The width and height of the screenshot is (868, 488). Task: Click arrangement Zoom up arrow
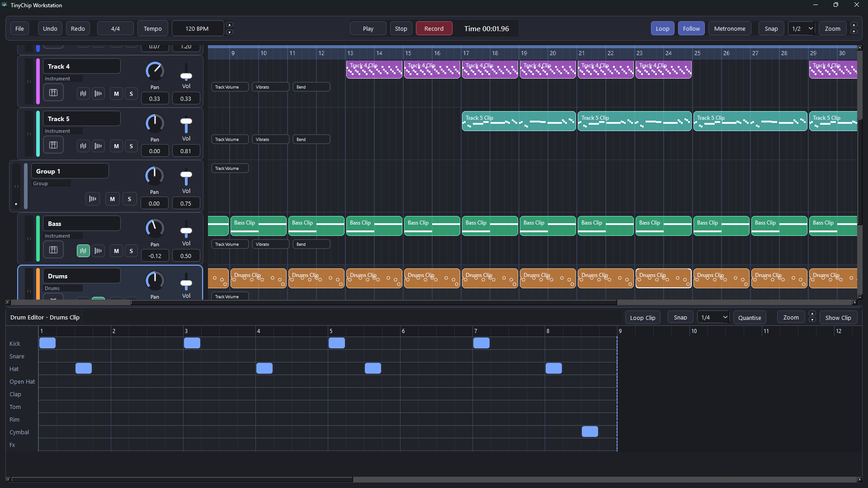point(854,25)
